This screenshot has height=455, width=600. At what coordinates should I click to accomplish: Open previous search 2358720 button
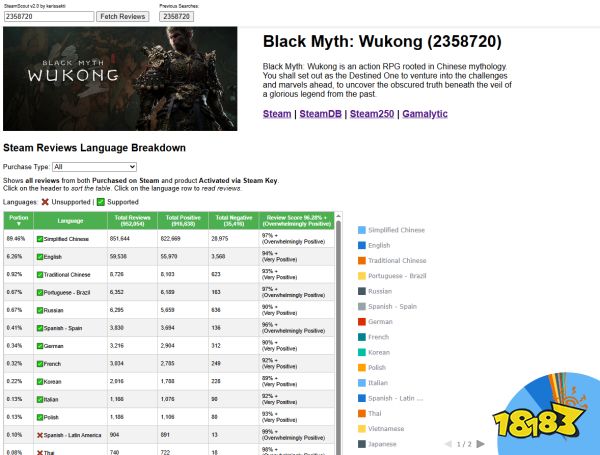point(176,16)
